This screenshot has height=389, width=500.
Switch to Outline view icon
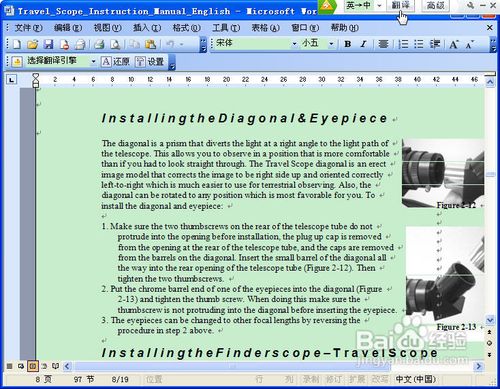tap(44, 366)
